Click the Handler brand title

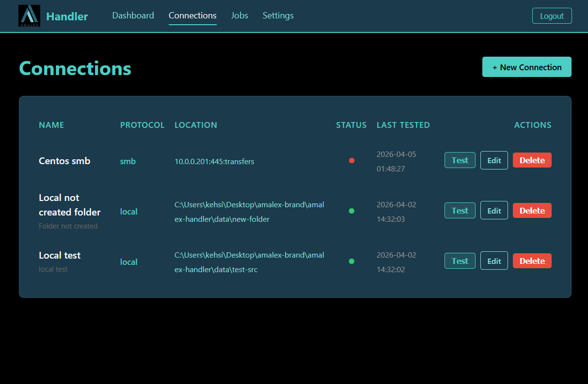[x=67, y=16]
